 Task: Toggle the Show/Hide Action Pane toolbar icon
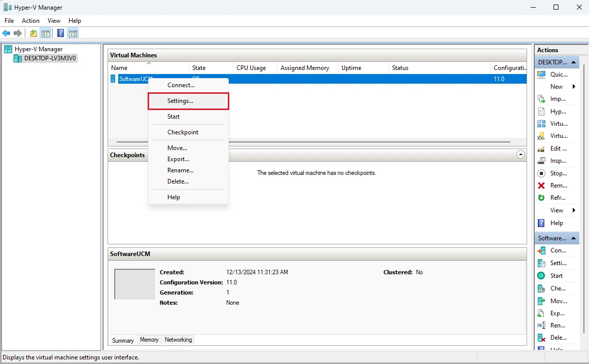click(x=73, y=33)
